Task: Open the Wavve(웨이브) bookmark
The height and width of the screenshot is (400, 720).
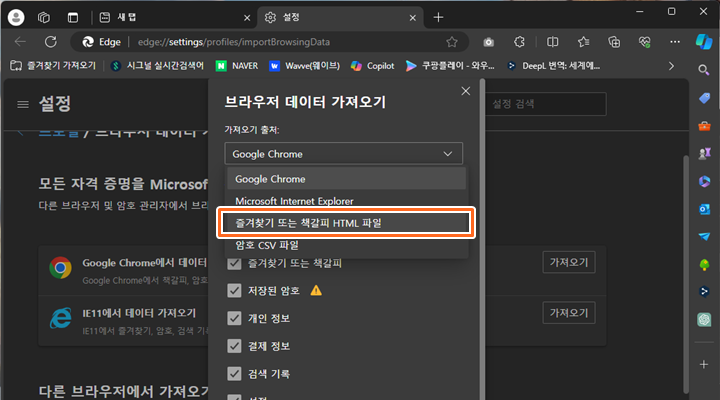Action: click(304, 66)
